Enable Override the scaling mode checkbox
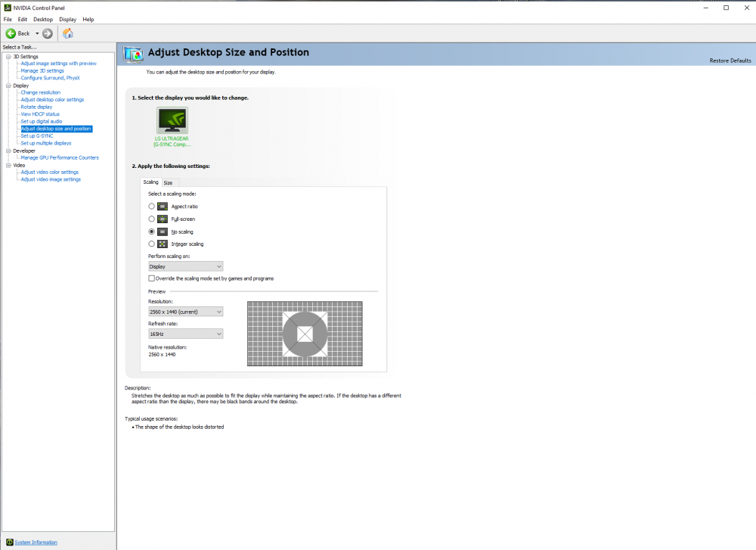Viewport: 756px width, 550px height. 150,278
